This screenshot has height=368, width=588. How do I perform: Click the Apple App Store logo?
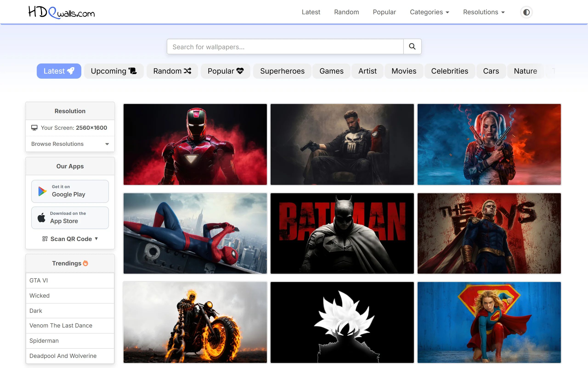[42, 218]
